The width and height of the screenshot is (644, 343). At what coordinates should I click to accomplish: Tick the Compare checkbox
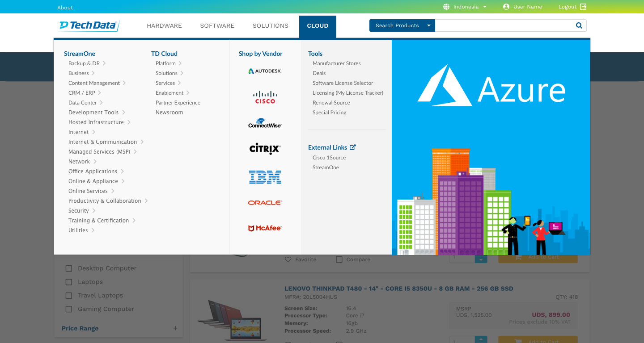click(x=339, y=259)
